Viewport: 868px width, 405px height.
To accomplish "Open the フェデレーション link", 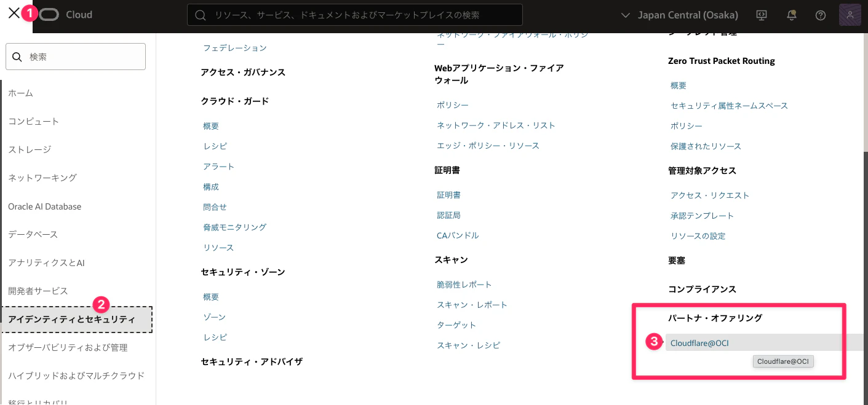I will (235, 48).
